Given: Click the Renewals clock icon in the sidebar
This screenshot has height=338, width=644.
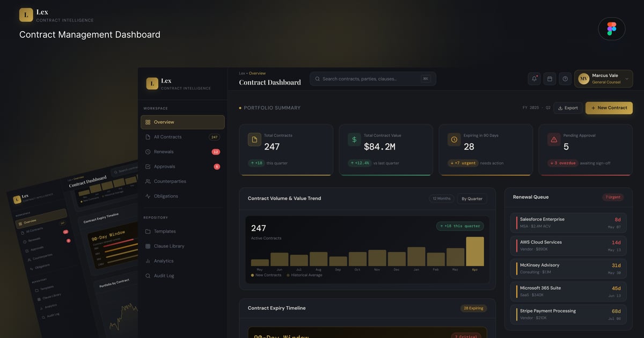Looking at the screenshot, I should pos(148,152).
